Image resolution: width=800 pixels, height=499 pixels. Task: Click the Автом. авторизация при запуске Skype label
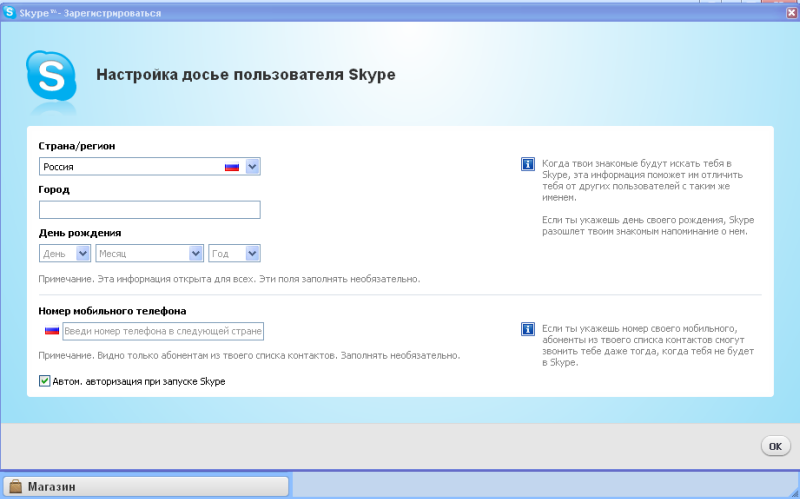pyautogui.click(x=139, y=381)
